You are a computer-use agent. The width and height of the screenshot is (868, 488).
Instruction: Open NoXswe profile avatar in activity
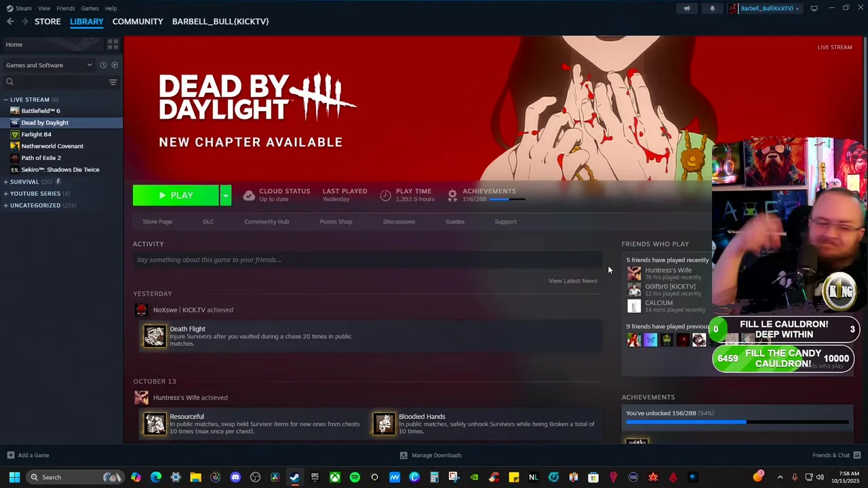(141, 310)
